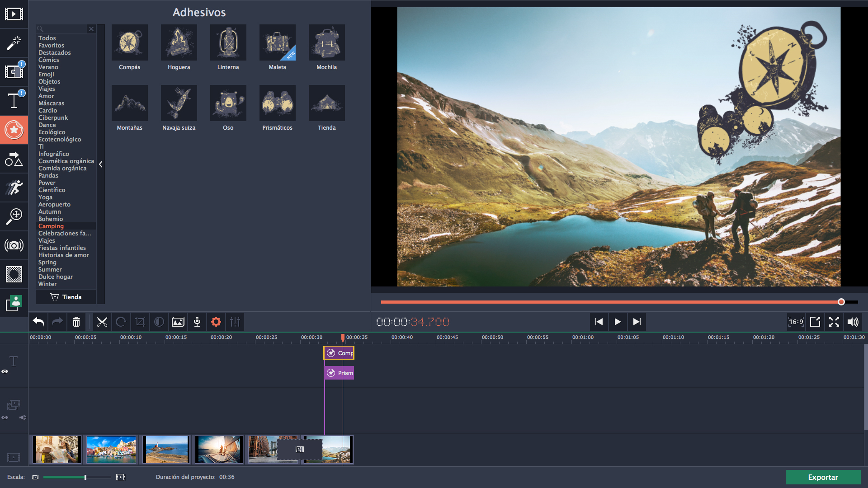This screenshot has width=868, height=488.
Task: Open the Titles text tool
Action: click(14, 100)
